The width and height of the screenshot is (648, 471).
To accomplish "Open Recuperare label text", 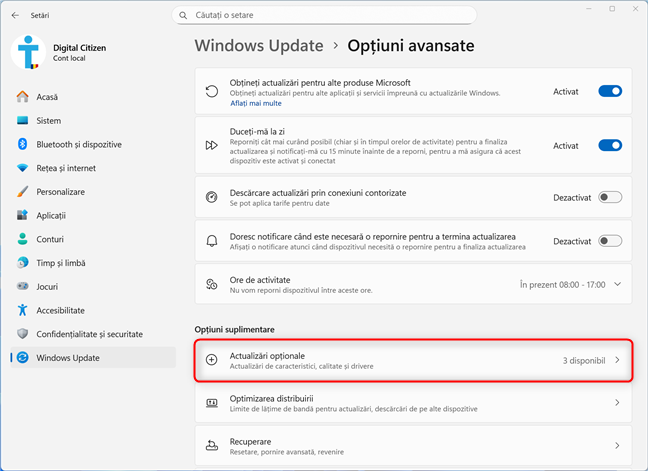I will coord(250,441).
